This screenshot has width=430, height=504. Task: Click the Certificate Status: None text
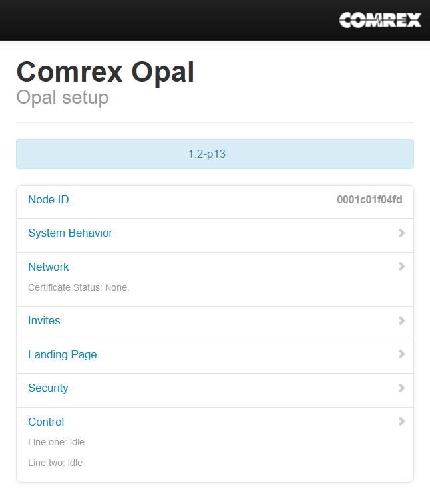(79, 287)
